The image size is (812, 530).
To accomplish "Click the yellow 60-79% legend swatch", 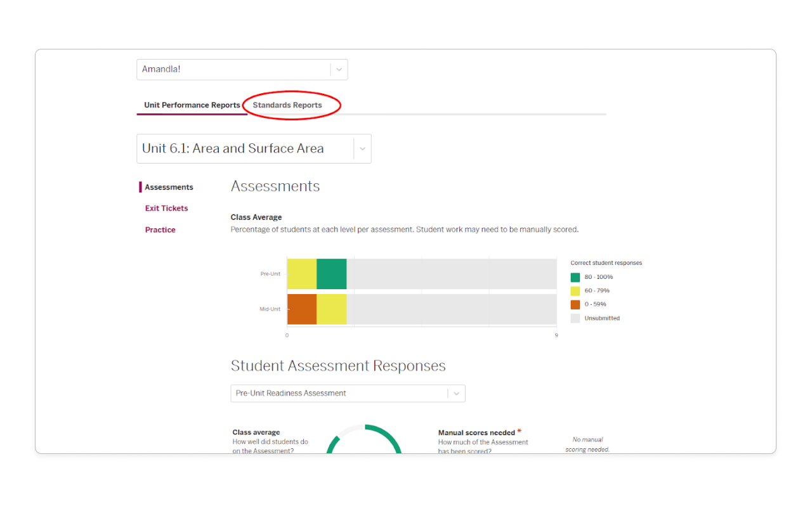I will [x=575, y=290].
